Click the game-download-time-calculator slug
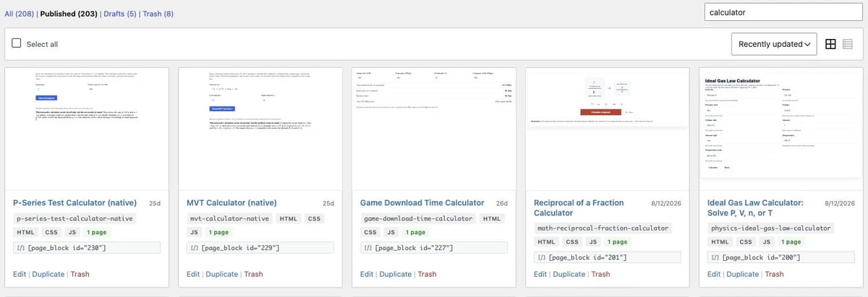 419,218
